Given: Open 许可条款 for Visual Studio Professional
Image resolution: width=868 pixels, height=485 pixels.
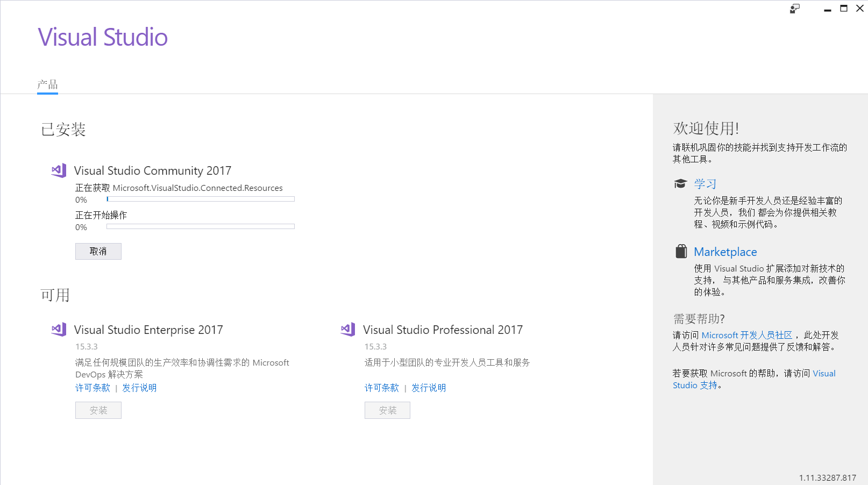Looking at the screenshot, I should [382, 388].
